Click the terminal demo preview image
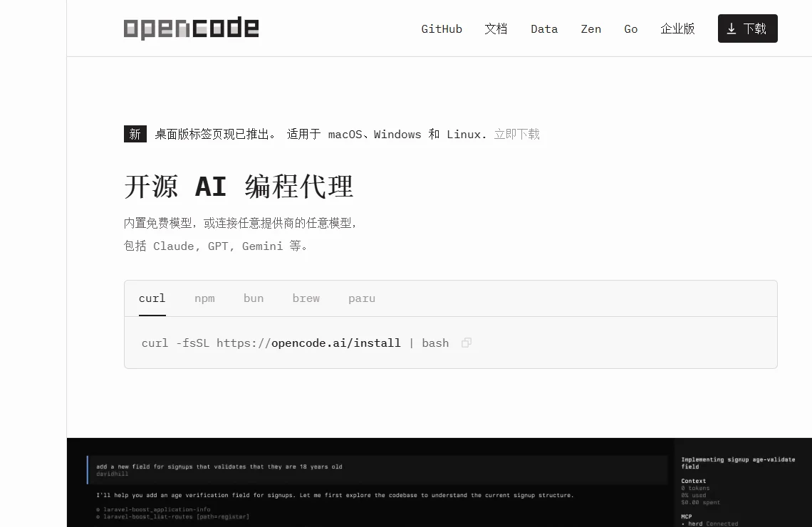 point(439,482)
